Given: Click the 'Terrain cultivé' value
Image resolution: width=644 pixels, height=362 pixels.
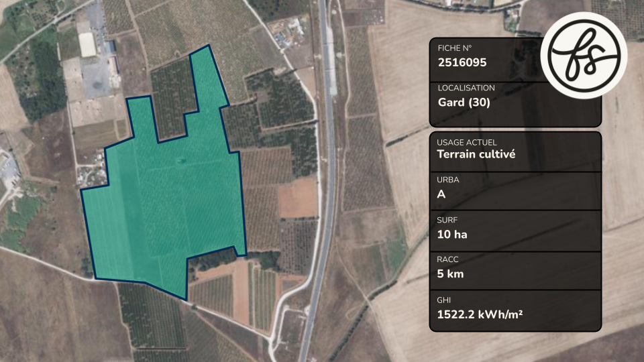Looking at the screenshot, I should pyautogui.click(x=476, y=154).
